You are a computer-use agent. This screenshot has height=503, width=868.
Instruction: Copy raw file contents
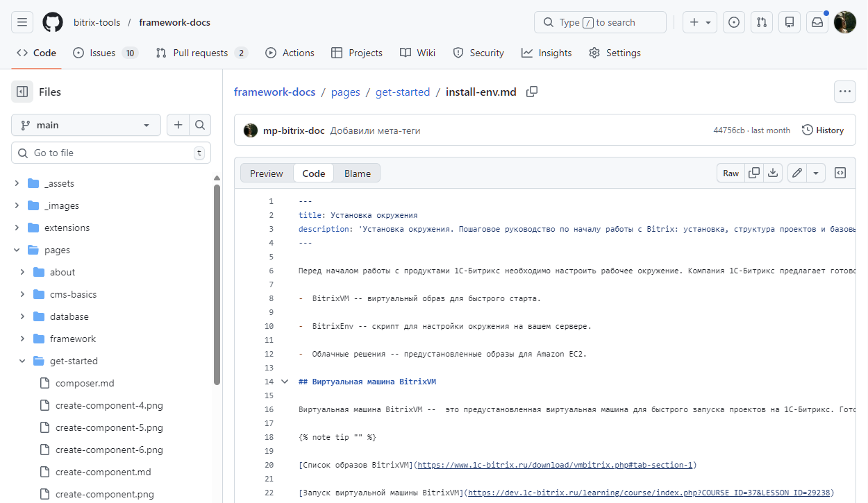(753, 173)
